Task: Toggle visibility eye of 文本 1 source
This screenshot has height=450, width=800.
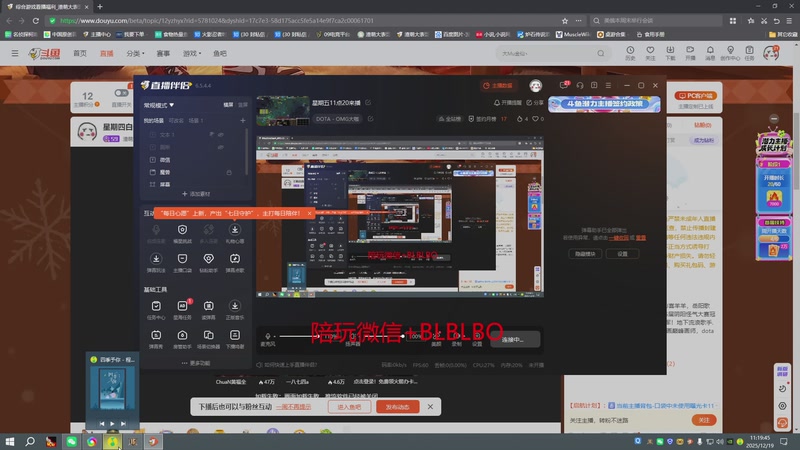Action: (x=221, y=135)
